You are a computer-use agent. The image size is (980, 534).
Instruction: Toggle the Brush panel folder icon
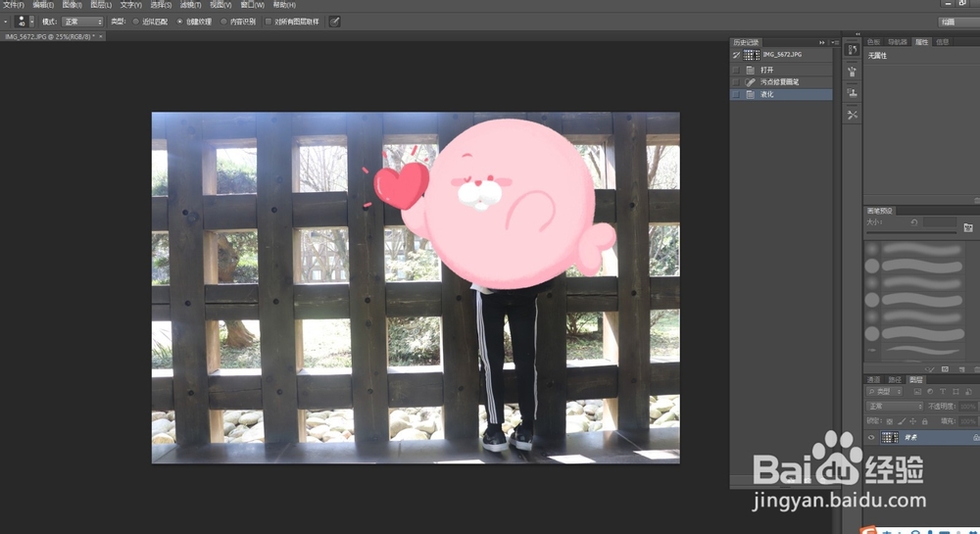[x=968, y=227]
